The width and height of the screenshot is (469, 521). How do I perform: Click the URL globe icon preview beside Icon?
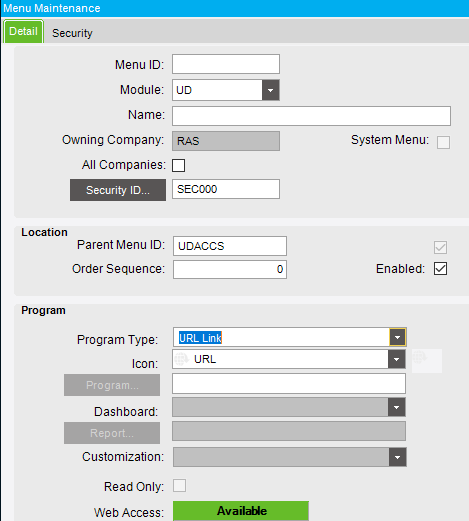tap(427, 361)
